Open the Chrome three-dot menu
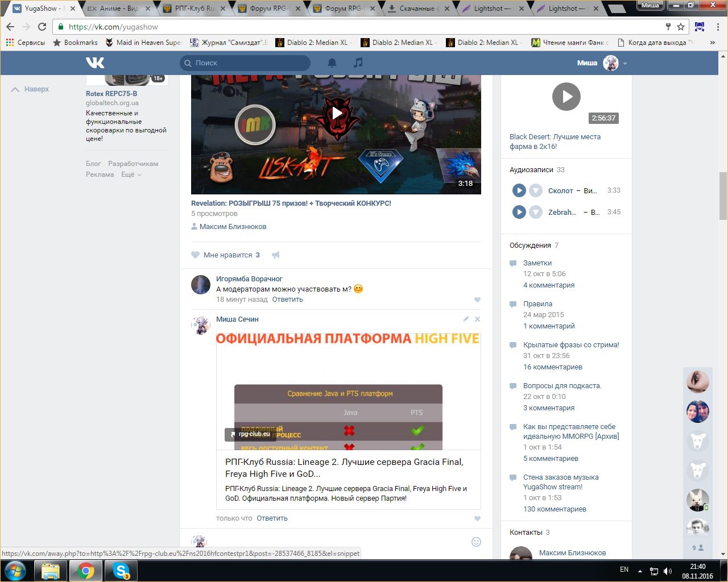 tap(718, 27)
